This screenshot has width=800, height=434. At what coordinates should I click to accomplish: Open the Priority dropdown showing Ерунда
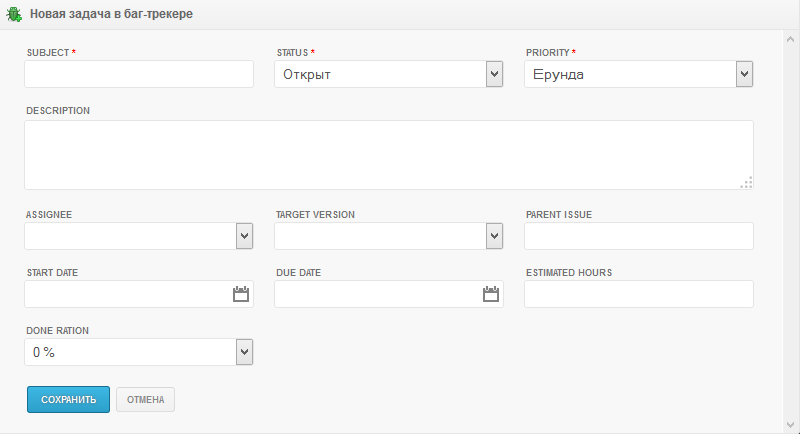(x=743, y=74)
